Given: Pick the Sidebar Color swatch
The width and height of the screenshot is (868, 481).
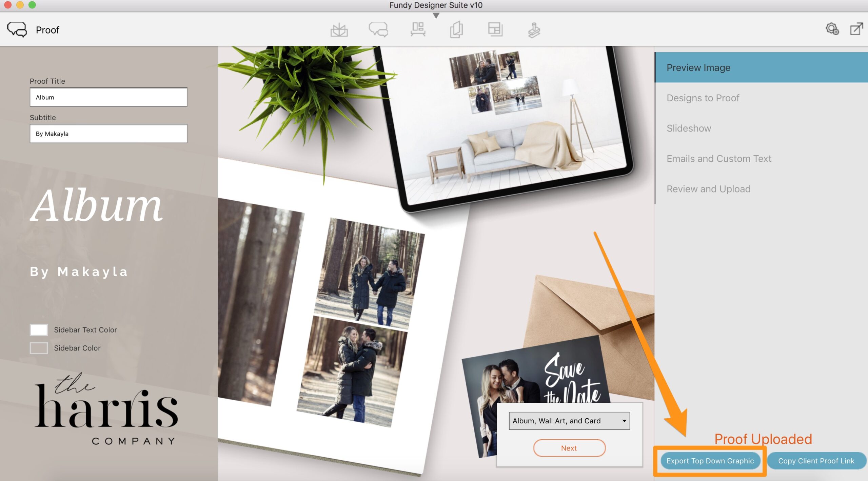Looking at the screenshot, I should click(39, 348).
